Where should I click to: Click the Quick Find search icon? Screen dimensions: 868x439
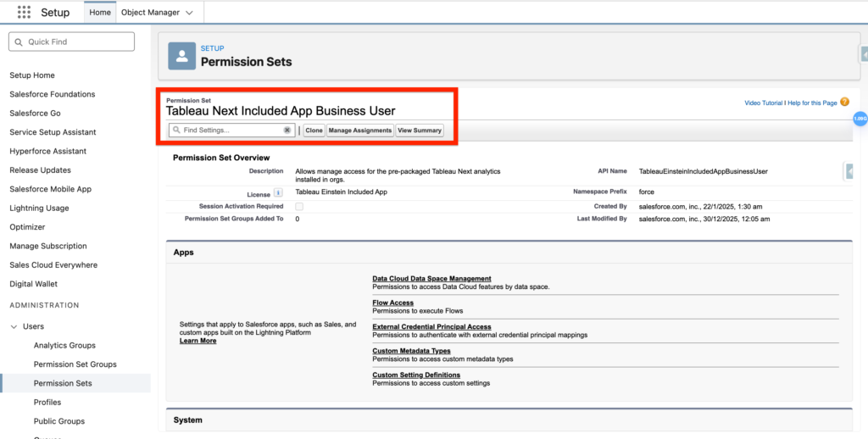coord(19,42)
